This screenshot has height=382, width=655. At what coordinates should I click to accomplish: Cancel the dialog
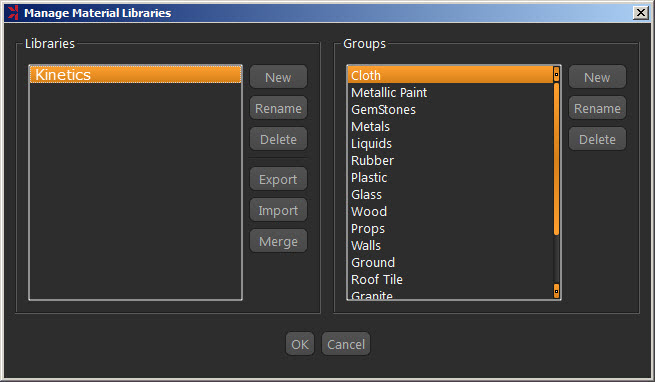[346, 344]
